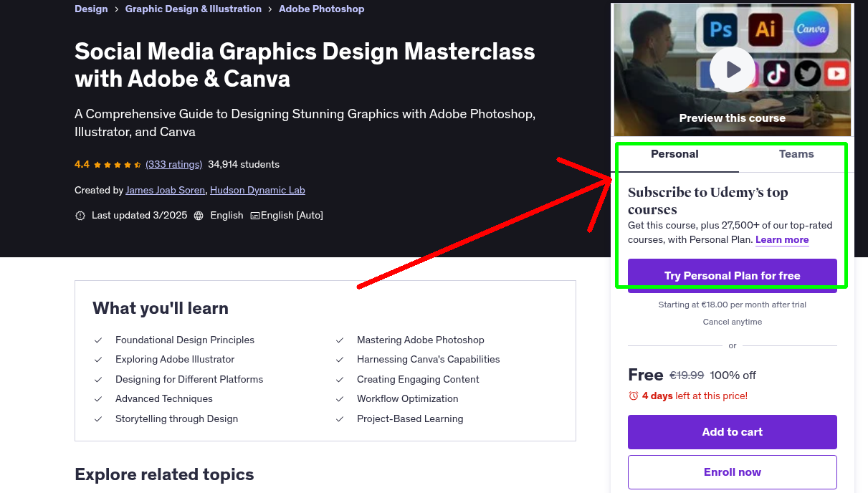Click breadcrumb chevron after Graphic Design & Illustration
868x493 pixels.
click(x=270, y=9)
